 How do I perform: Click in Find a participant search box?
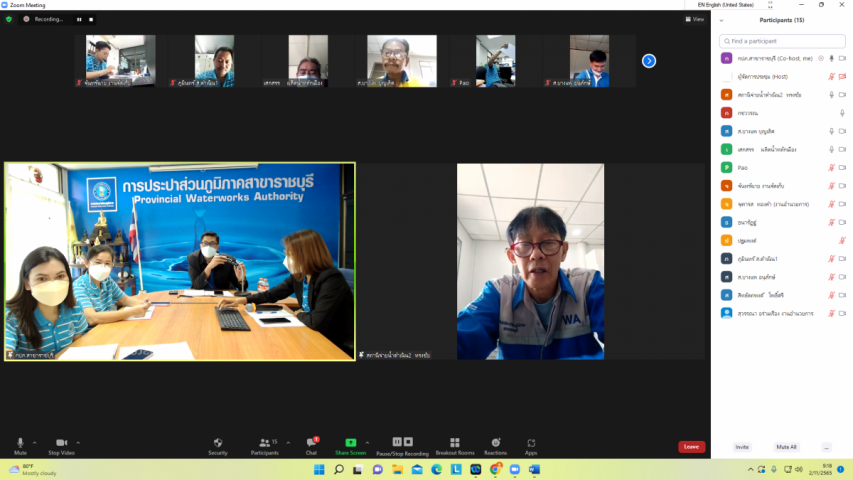782,41
